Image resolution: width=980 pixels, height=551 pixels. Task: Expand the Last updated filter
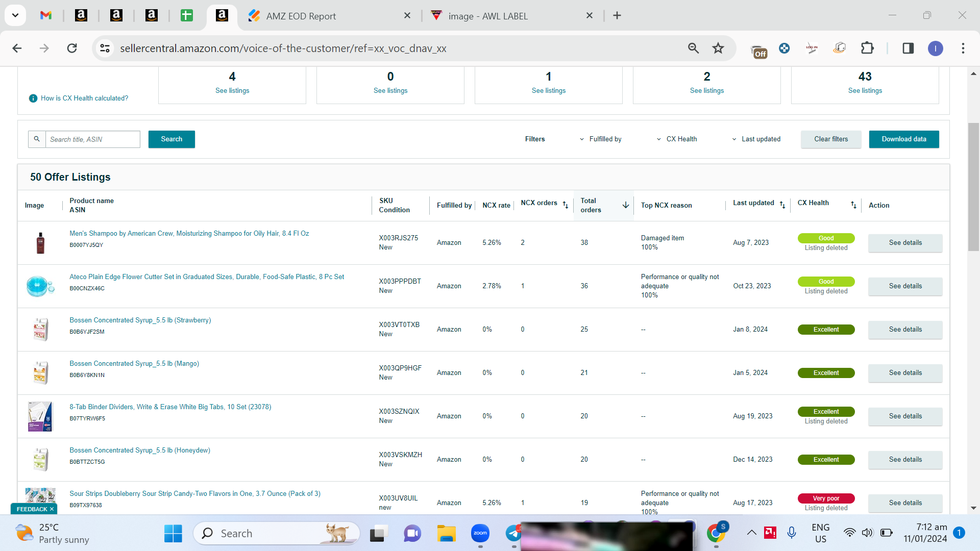point(756,139)
